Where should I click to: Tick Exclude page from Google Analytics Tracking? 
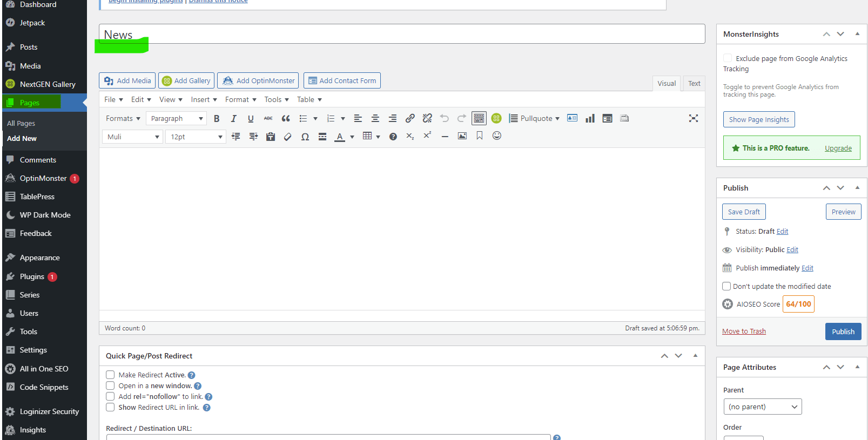click(x=728, y=58)
